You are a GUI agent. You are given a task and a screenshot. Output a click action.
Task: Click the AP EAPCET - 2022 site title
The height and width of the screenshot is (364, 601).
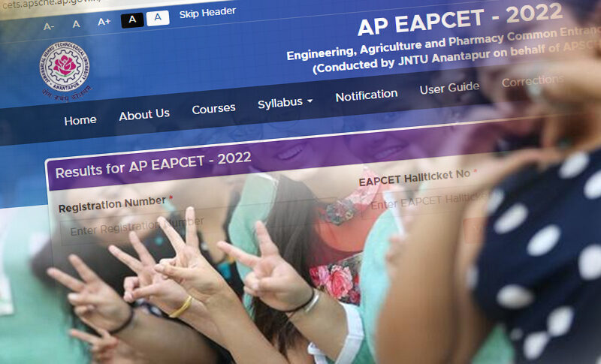coord(459,20)
